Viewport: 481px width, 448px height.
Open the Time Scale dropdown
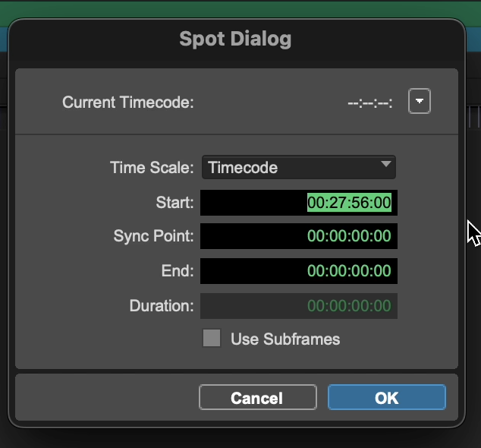(x=298, y=168)
